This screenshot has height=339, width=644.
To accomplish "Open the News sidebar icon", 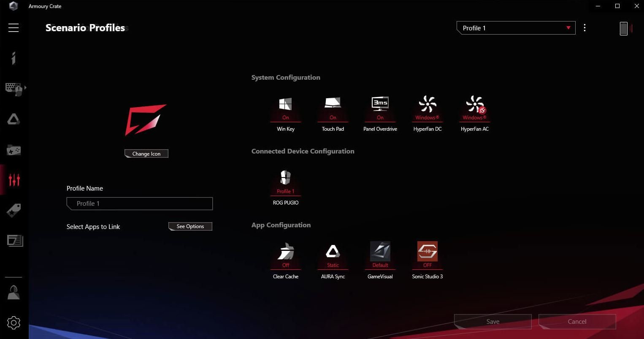I will coord(15,240).
